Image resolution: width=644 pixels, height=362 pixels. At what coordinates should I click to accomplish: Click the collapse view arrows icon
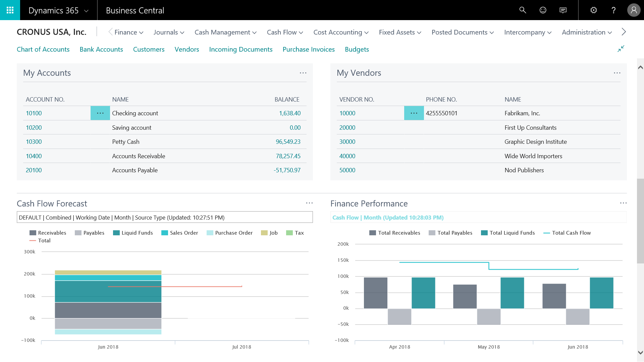tap(621, 49)
